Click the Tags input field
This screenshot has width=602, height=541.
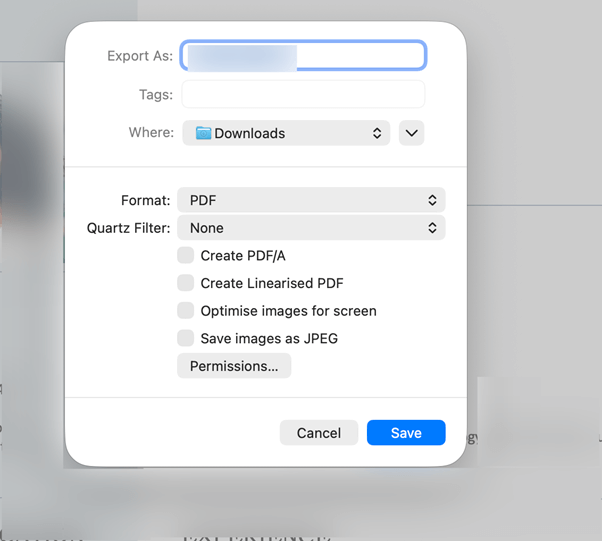tap(303, 94)
